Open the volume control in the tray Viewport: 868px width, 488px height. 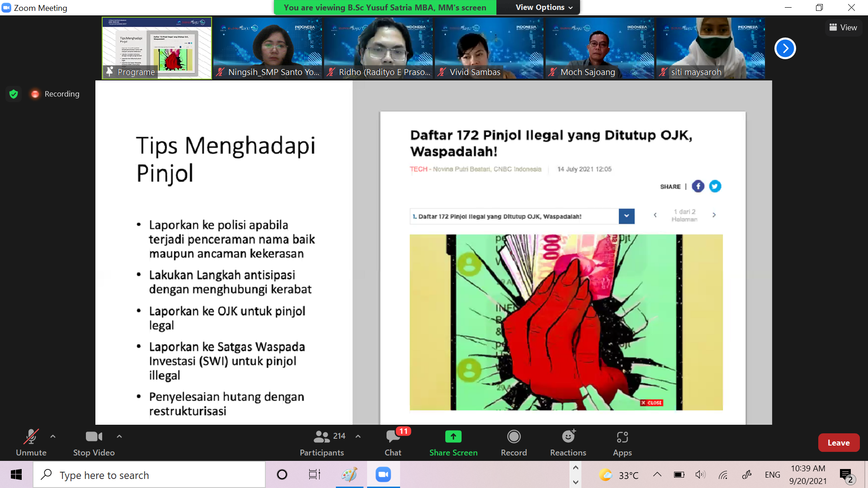coord(700,474)
